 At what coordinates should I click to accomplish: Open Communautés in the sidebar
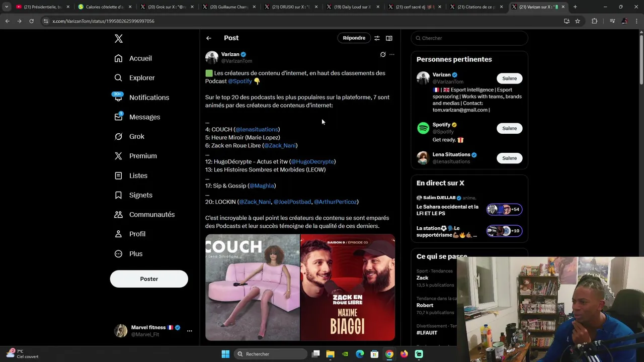click(144, 215)
